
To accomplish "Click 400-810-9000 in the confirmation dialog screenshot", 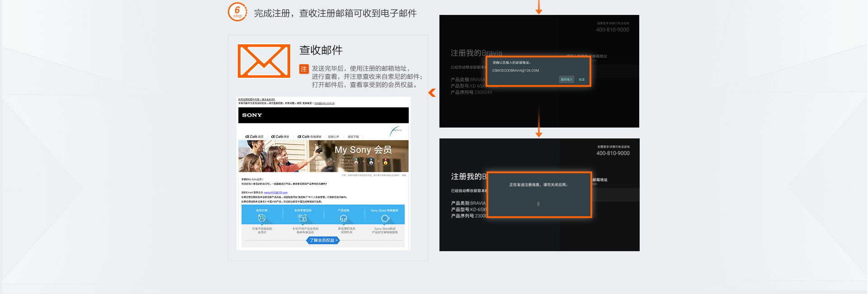I will pos(613,30).
